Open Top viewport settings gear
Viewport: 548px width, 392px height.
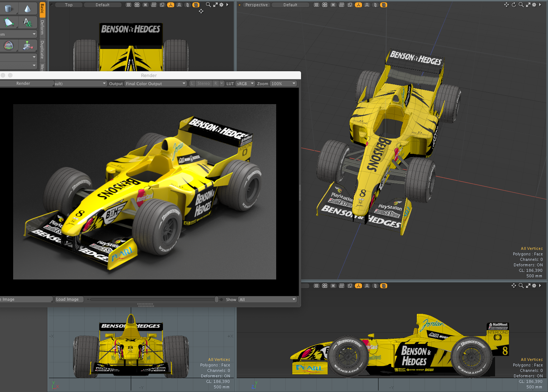click(221, 5)
